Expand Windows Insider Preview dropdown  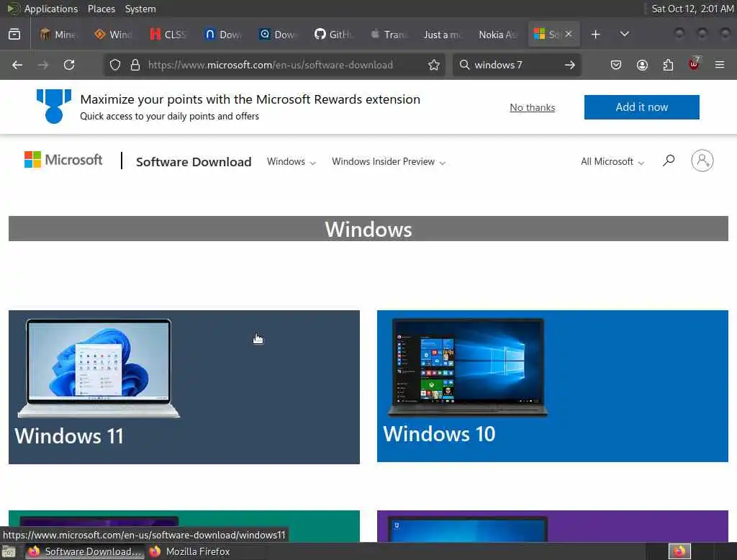[x=389, y=162]
